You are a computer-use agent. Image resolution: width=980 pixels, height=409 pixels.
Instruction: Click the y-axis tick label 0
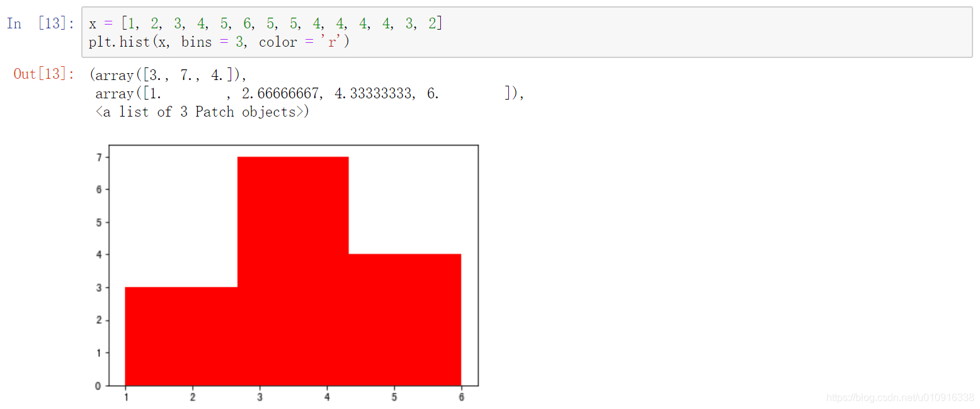coord(99,386)
